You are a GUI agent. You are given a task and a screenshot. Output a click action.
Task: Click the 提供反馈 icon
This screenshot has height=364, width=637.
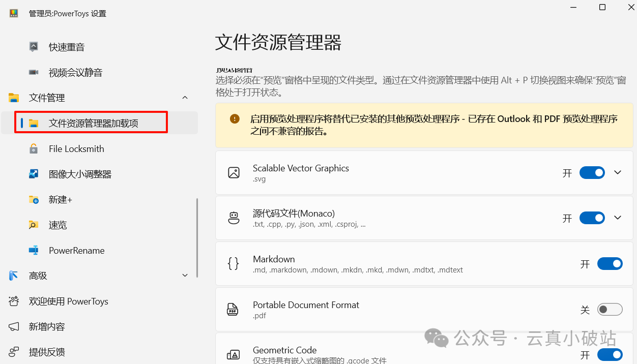(x=14, y=352)
